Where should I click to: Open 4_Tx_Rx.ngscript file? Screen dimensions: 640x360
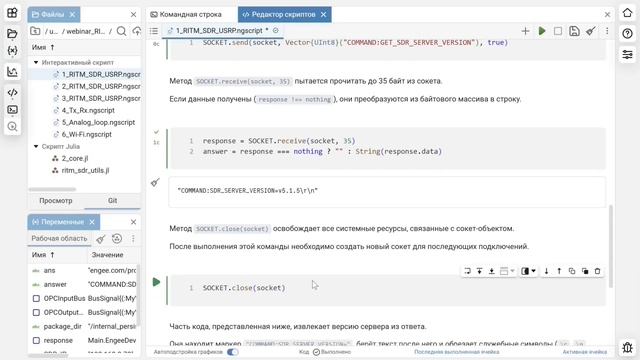click(x=88, y=111)
